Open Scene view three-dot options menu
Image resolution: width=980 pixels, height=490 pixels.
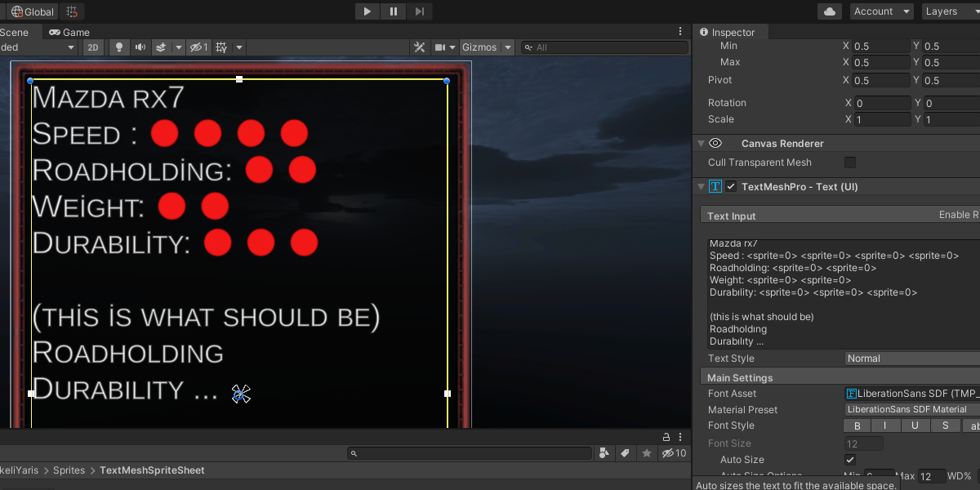(680, 32)
